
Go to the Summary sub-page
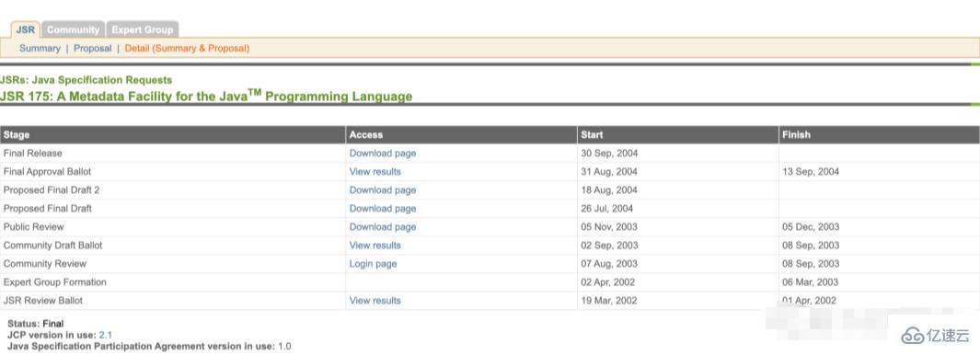(x=40, y=48)
